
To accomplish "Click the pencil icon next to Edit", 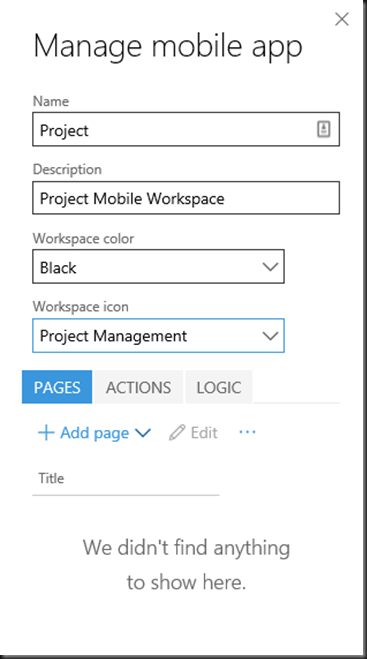I will [x=177, y=432].
